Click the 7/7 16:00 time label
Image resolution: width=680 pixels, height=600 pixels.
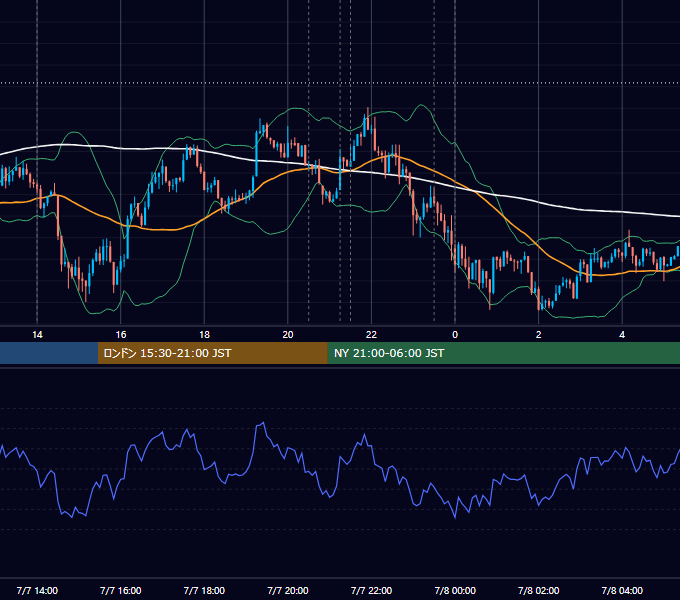(121, 590)
